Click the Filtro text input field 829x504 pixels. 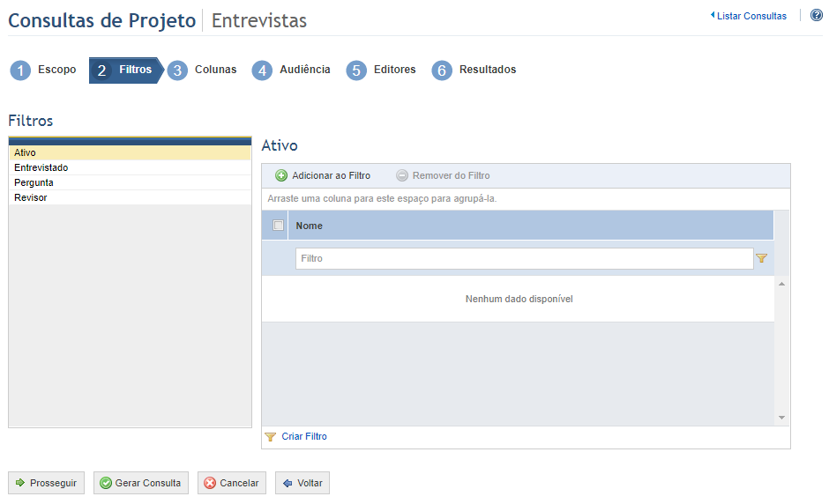point(524,258)
